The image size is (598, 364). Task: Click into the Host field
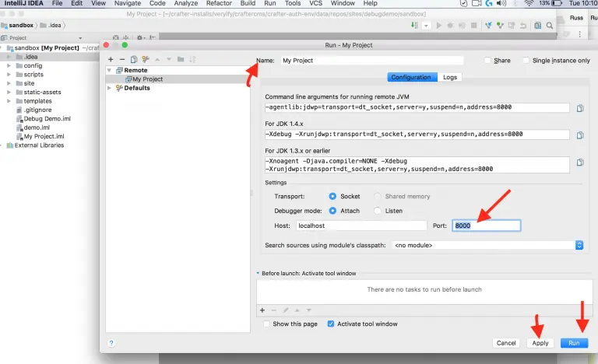pyautogui.click(x=358, y=226)
